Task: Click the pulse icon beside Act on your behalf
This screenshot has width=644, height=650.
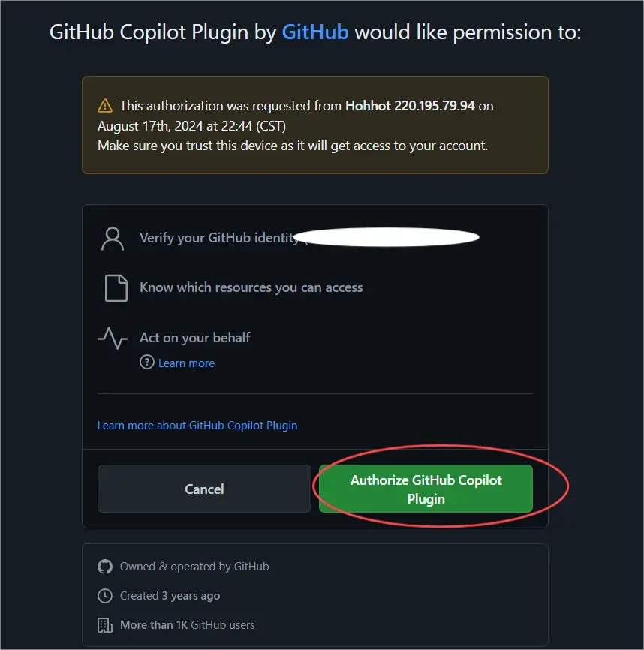Action: click(113, 339)
